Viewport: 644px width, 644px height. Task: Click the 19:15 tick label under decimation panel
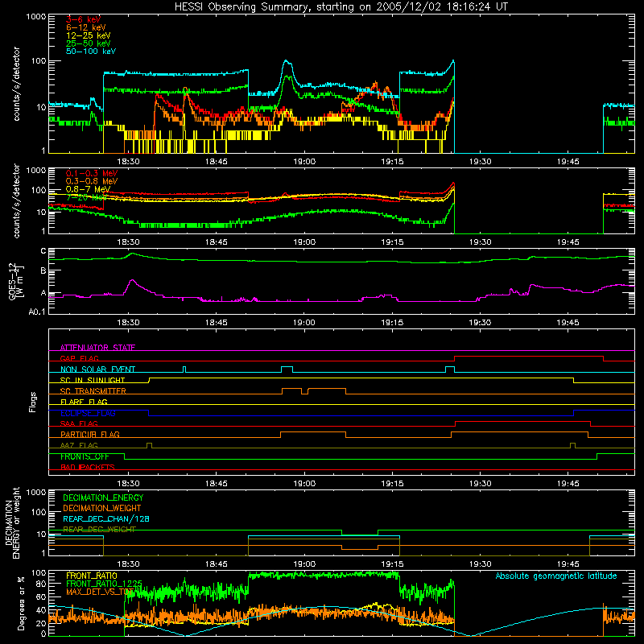[392, 564]
